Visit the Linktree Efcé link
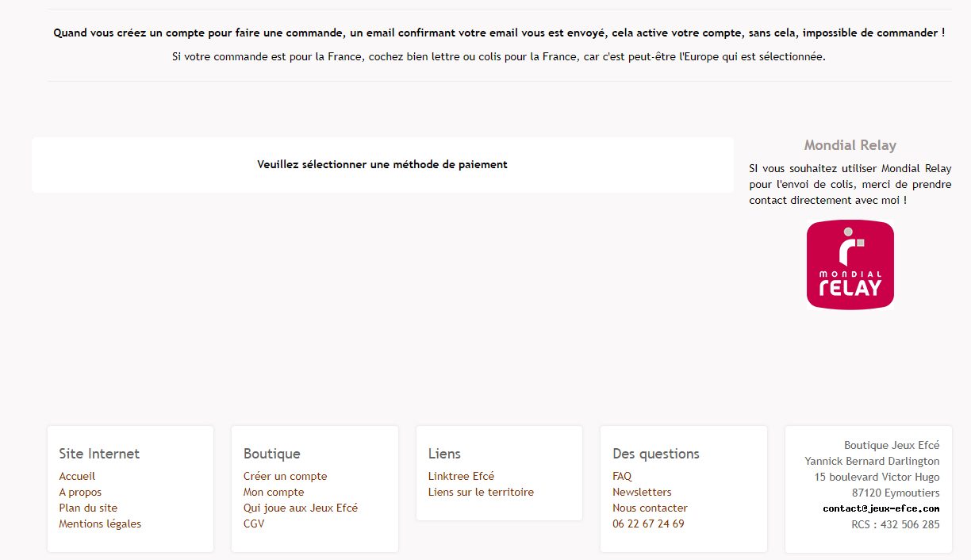The image size is (971, 560). 461,477
